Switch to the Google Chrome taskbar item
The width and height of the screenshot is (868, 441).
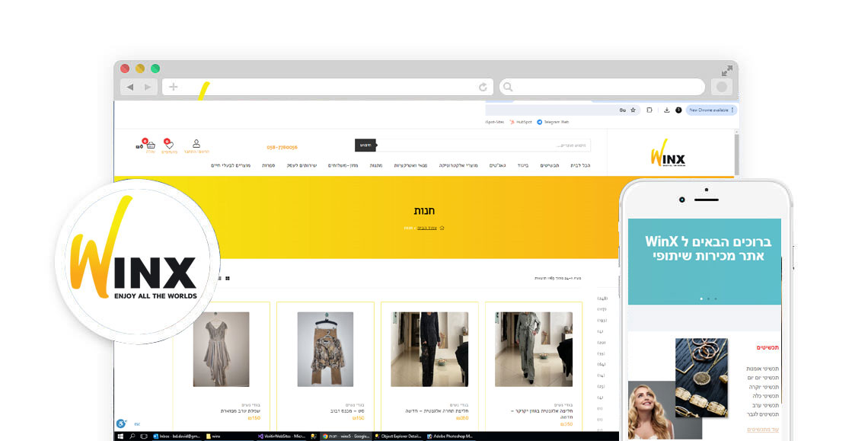(346, 436)
